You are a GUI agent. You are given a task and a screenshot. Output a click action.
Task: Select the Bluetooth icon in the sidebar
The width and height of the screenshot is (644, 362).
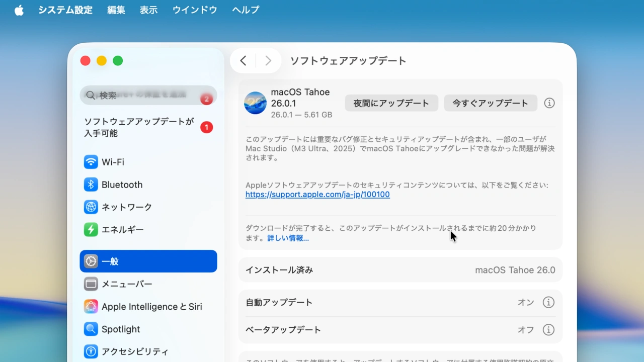pos(91,185)
